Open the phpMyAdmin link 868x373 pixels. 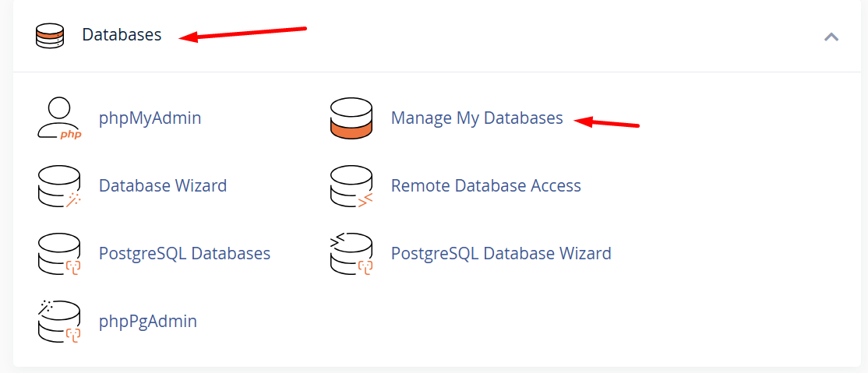[x=150, y=118]
